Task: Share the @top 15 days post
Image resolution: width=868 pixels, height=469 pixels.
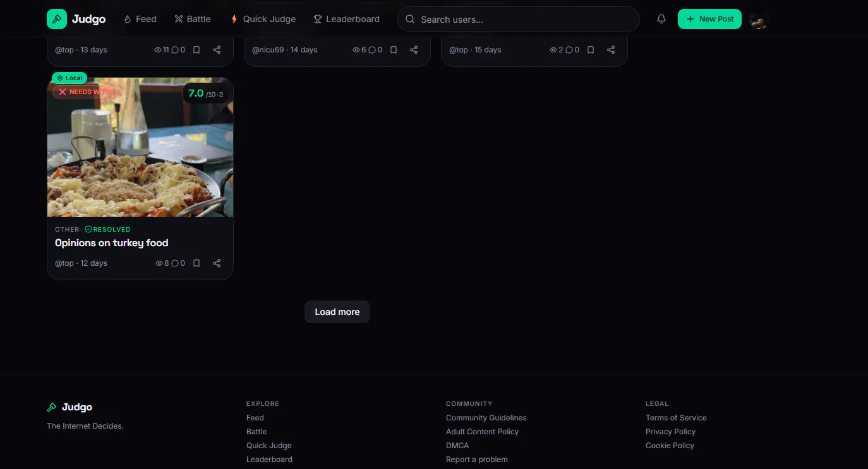Action: coord(611,50)
